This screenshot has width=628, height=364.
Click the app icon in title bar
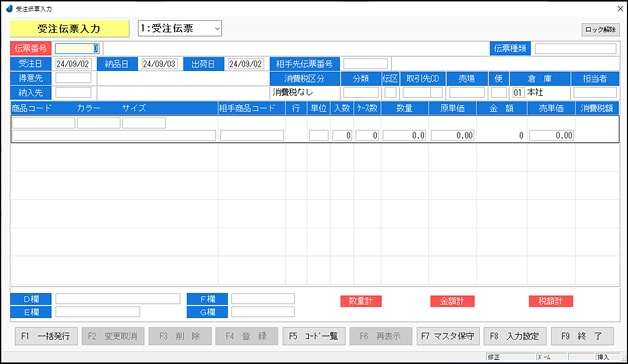point(9,8)
